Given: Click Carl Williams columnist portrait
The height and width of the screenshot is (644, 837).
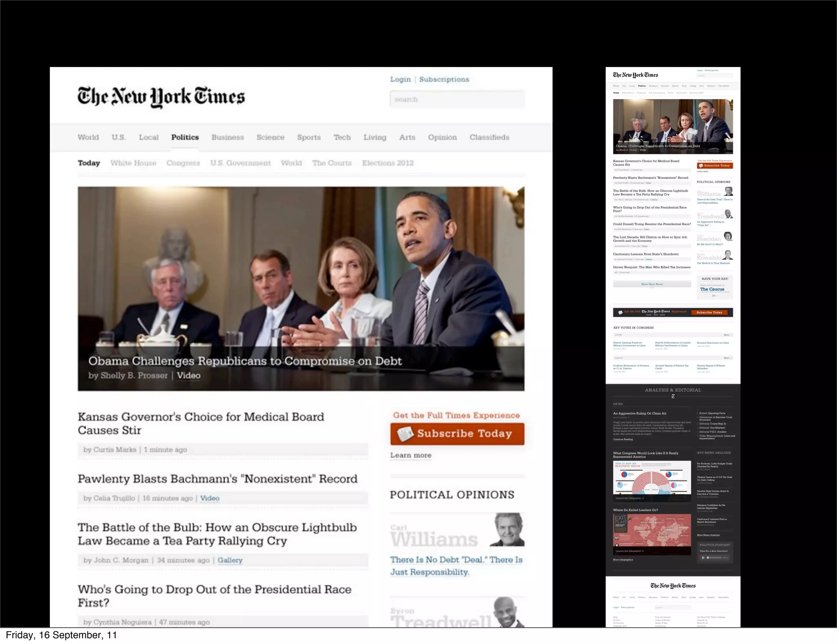Looking at the screenshot, I should [507, 530].
